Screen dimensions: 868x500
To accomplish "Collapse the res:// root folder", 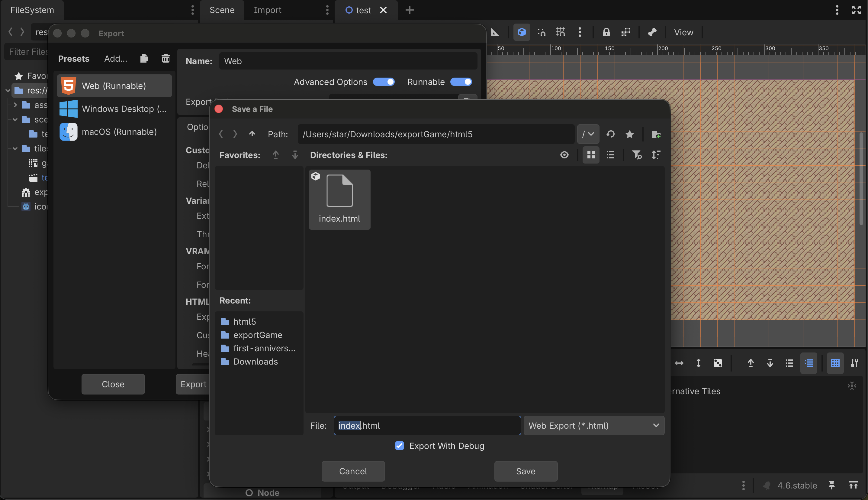I will [x=8, y=91].
